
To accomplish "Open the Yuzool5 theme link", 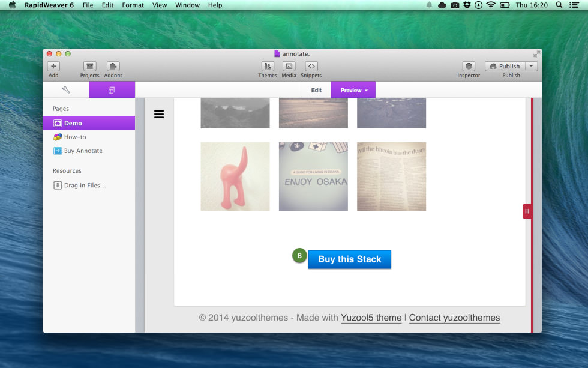I will [x=371, y=318].
